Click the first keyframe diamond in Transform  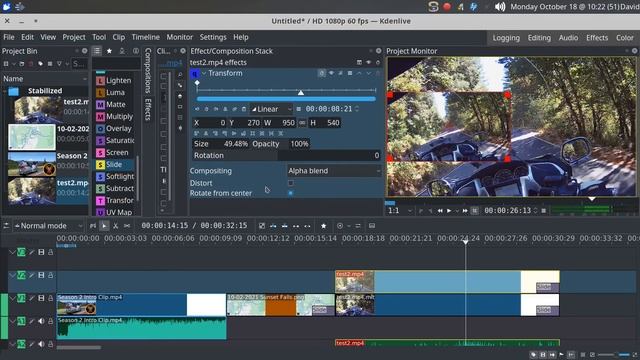click(x=197, y=83)
